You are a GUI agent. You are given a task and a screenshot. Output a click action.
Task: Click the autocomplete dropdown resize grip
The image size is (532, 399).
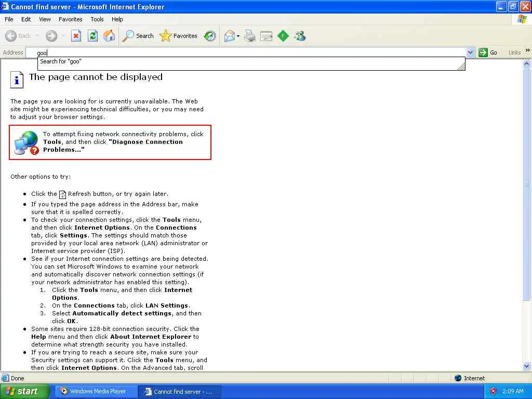(461, 66)
